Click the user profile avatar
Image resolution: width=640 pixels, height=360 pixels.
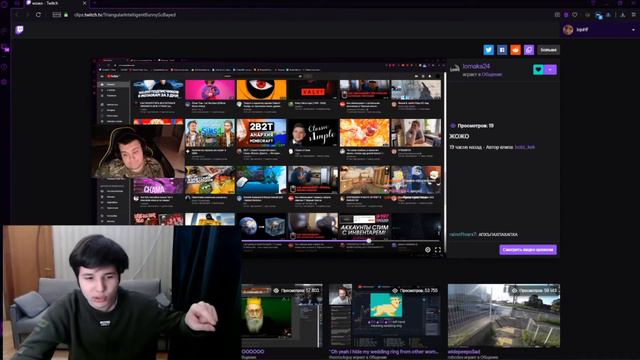568,29
